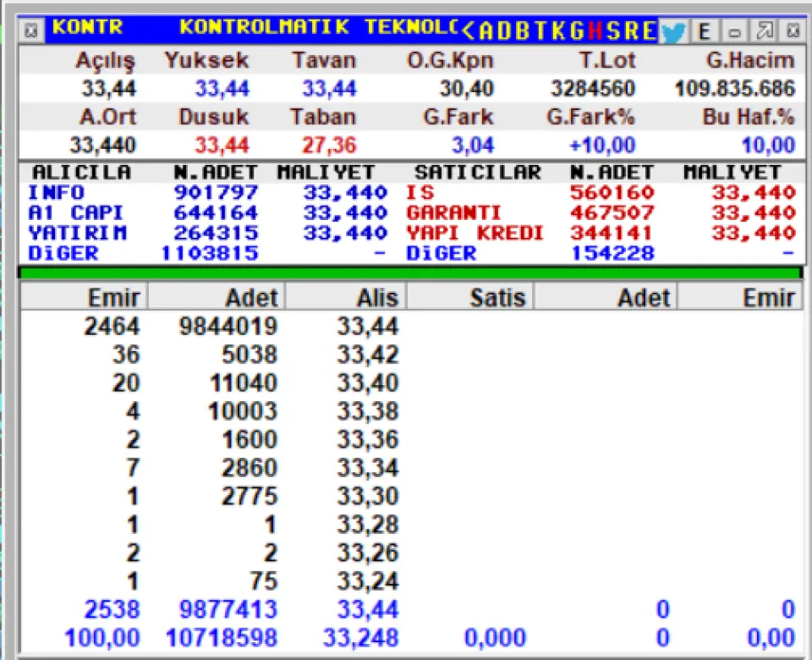Viewport: 812px width, 660px height.
Task: Click the KONTR ticker symbol field
Action: [x=87, y=27]
